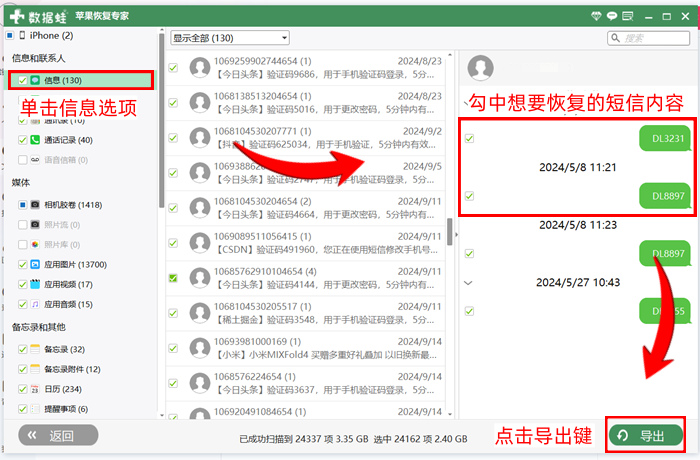Select the 日历 (234) category
The image size is (700, 460).
click(63, 389)
